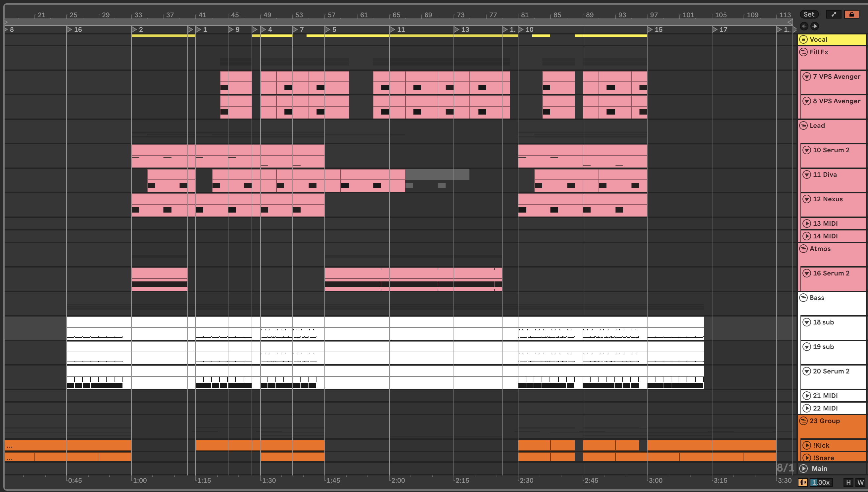Image resolution: width=868 pixels, height=492 pixels.
Task: Fold the 11 Diva track
Action: [x=806, y=174]
